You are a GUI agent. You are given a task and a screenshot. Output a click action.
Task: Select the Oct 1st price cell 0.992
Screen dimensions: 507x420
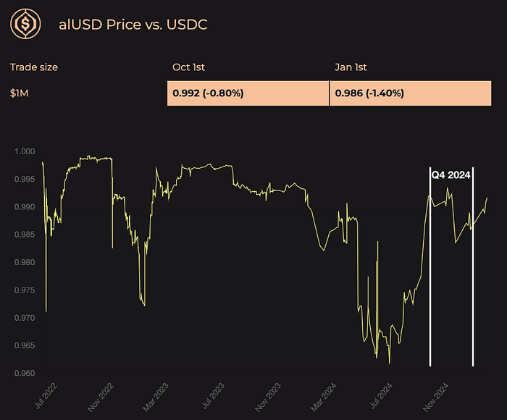[248, 93]
